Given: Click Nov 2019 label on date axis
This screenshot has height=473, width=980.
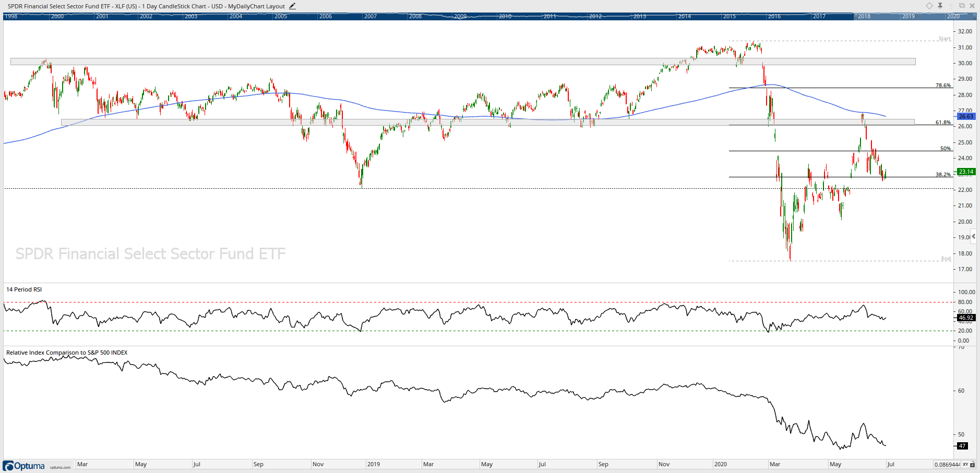Looking at the screenshot, I should tap(664, 464).
